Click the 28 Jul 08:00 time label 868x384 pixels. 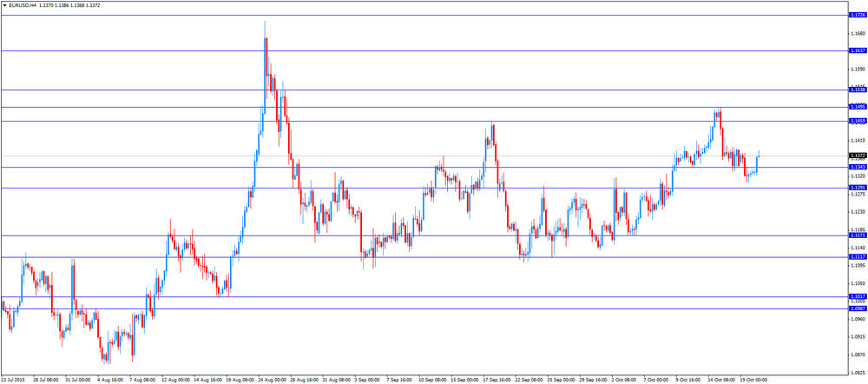click(x=45, y=381)
